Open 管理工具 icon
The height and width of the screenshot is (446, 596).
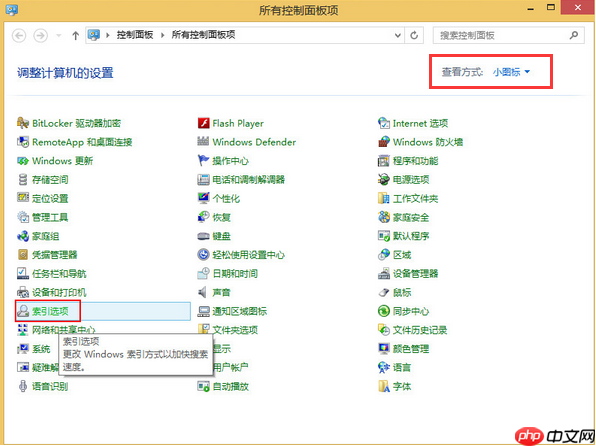click(x=23, y=217)
